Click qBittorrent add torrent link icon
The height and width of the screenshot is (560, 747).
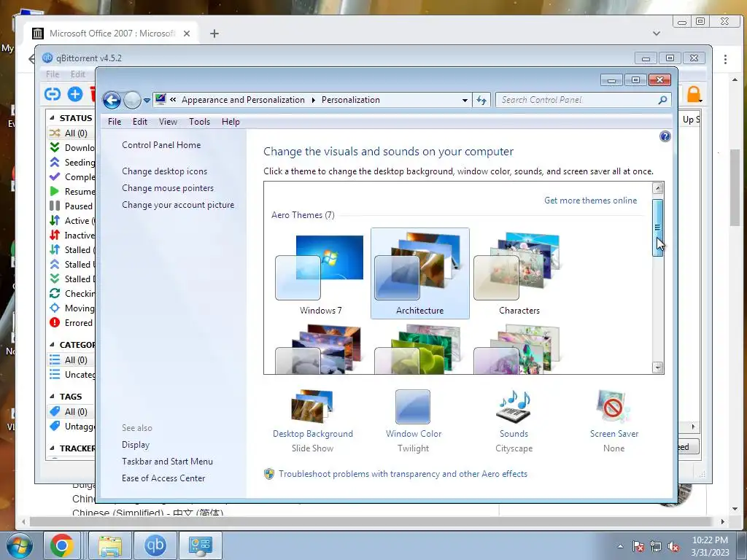click(53, 94)
